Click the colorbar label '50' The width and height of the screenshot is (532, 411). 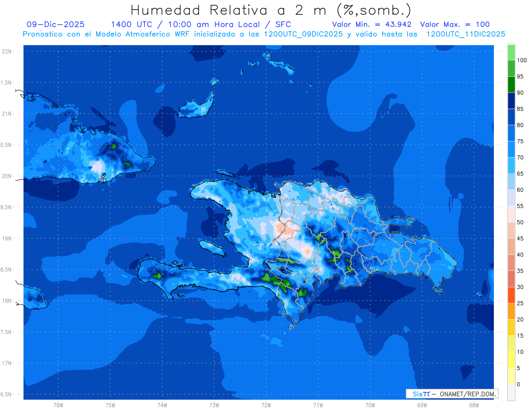[520, 222]
